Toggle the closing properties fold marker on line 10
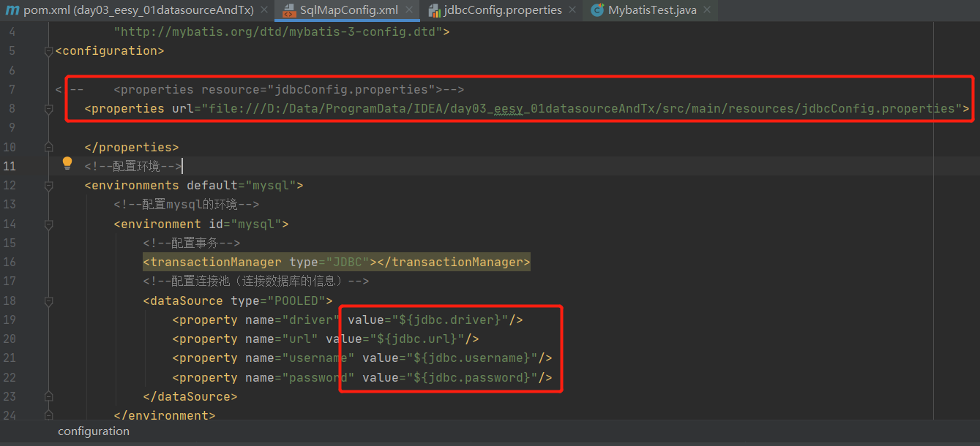The width and height of the screenshot is (980, 446). tap(48, 148)
